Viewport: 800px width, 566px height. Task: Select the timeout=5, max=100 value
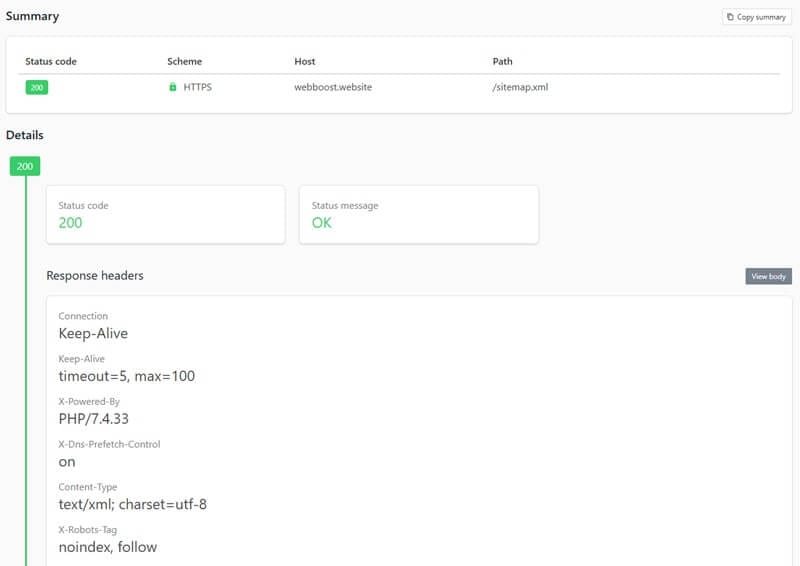click(x=127, y=376)
